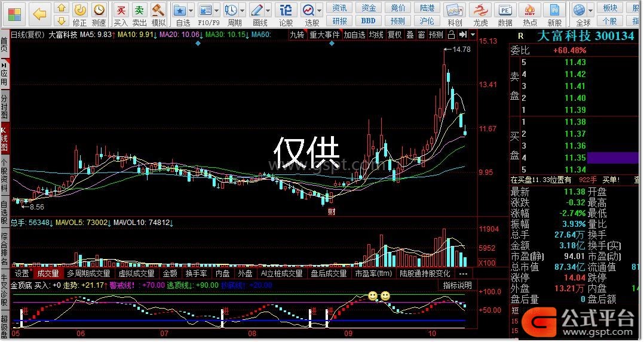Click the first smiley marker on indicator chart
The height and width of the screenshot is (342, 644).
[x=373, y=296]
